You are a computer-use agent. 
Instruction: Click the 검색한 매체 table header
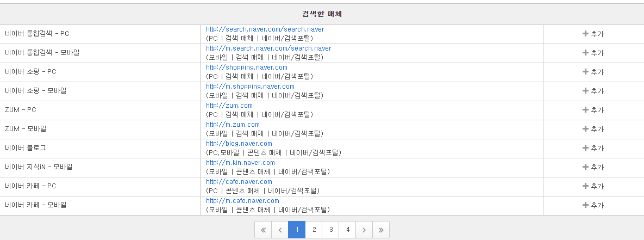(x=322, y=14)
